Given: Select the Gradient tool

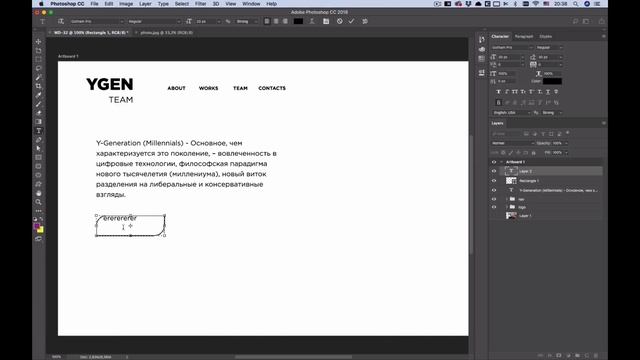Looking at the screenshot, I should pos(38,122).
